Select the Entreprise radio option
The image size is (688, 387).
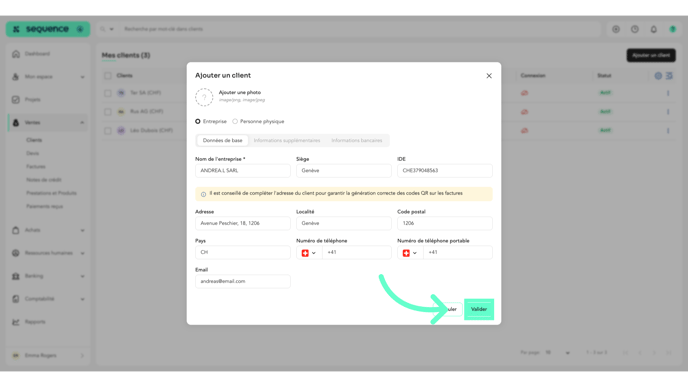click(x=198, y=122)
